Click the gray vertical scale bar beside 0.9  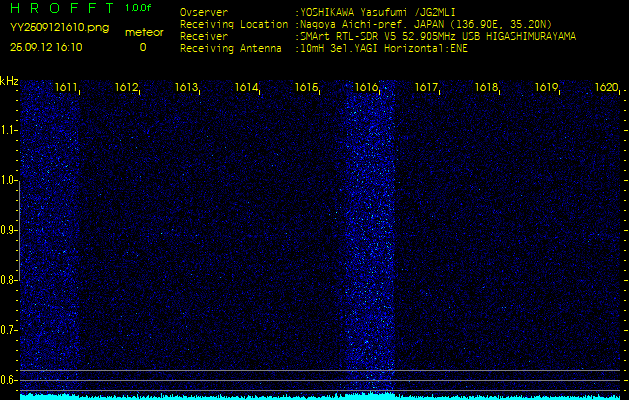(x=20, y=230)
